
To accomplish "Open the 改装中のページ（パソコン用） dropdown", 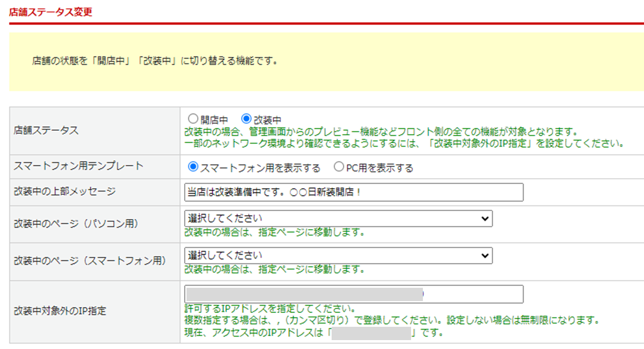I will 338,218.
